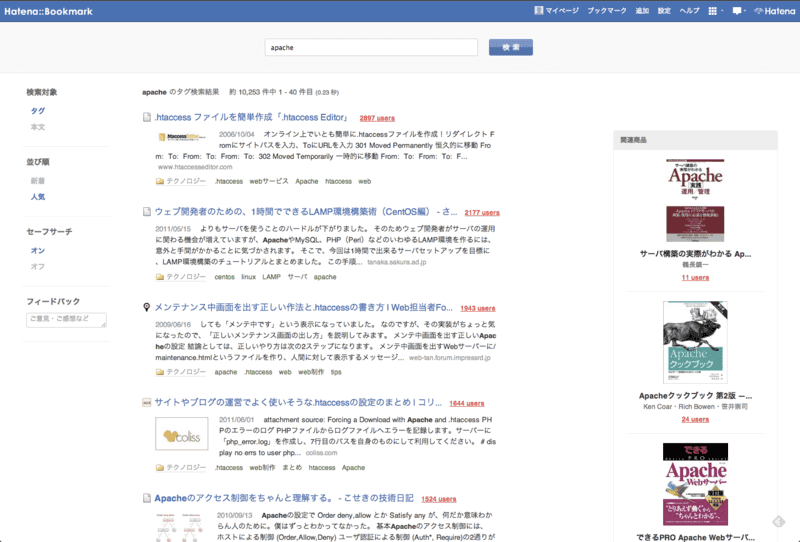Switch search target to 本文

(38, 127)
